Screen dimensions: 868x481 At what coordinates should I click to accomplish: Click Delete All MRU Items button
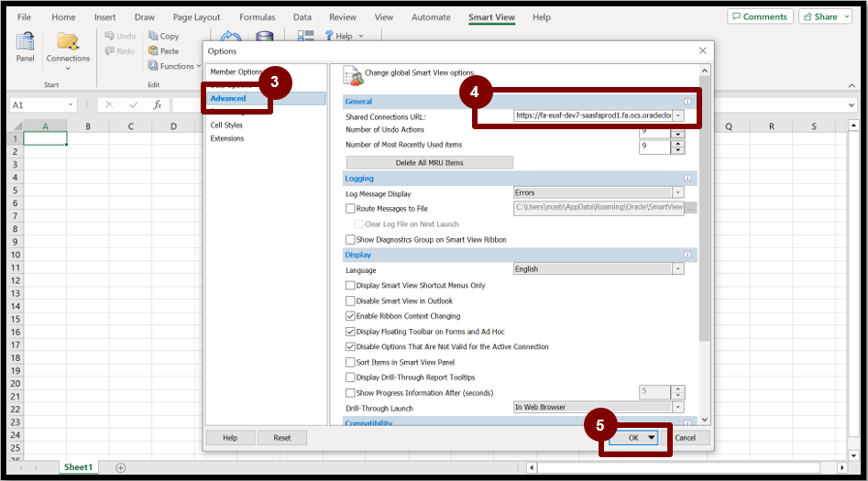430,162
